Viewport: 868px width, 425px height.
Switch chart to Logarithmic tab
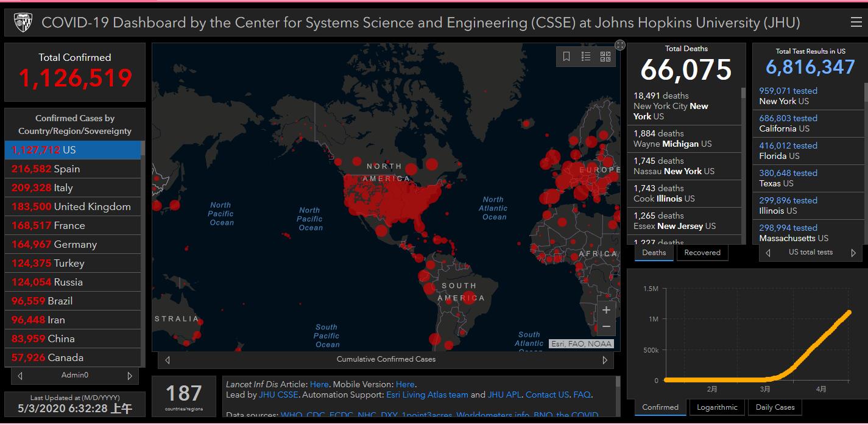(x=717, y=407)
